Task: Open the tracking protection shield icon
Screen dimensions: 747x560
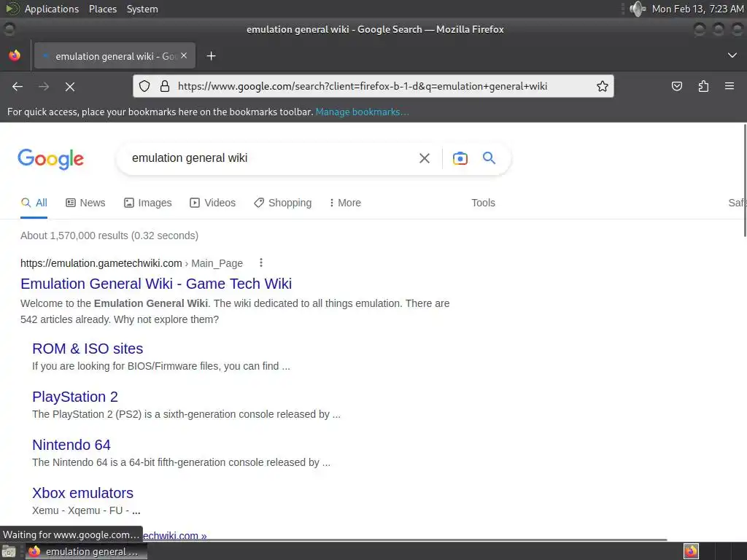Action: [144, 86]
